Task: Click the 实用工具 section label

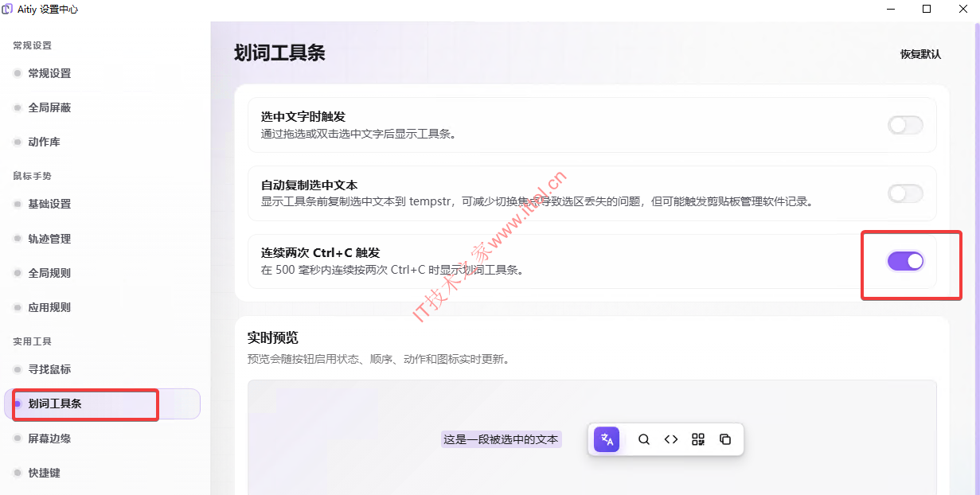Action: (x=32, y=341)
